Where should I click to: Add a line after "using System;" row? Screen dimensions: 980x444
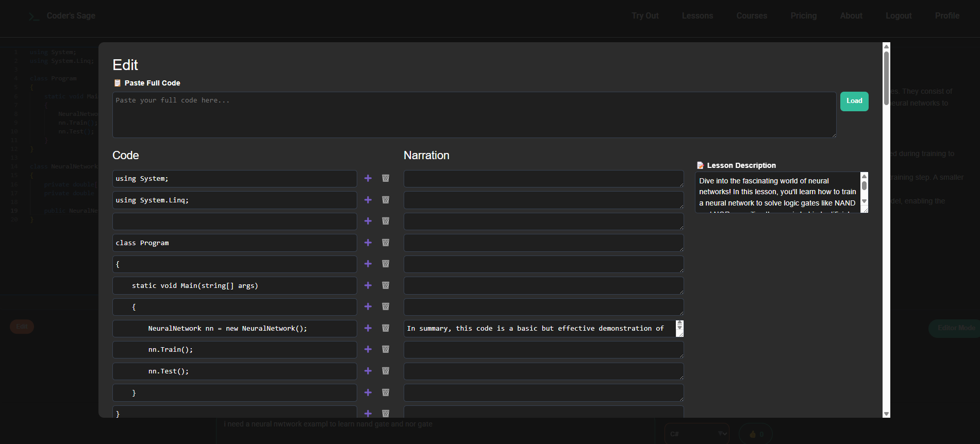[x=368, y=178]
